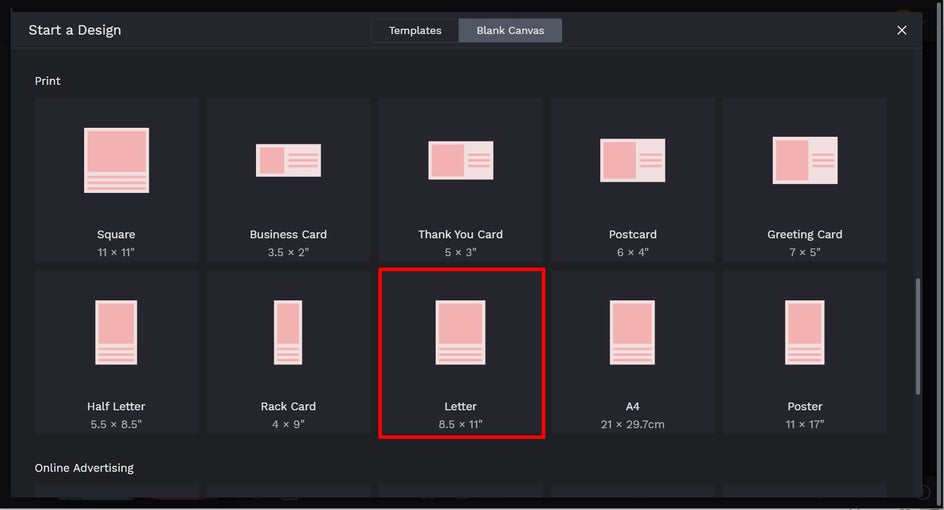Choose the Poster 11 × 17" icon
The image size is (944, 510).
pos(805,332)
